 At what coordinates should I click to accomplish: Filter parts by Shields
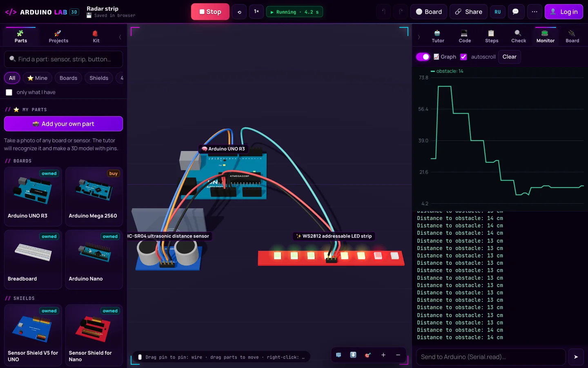click(99, 78)
